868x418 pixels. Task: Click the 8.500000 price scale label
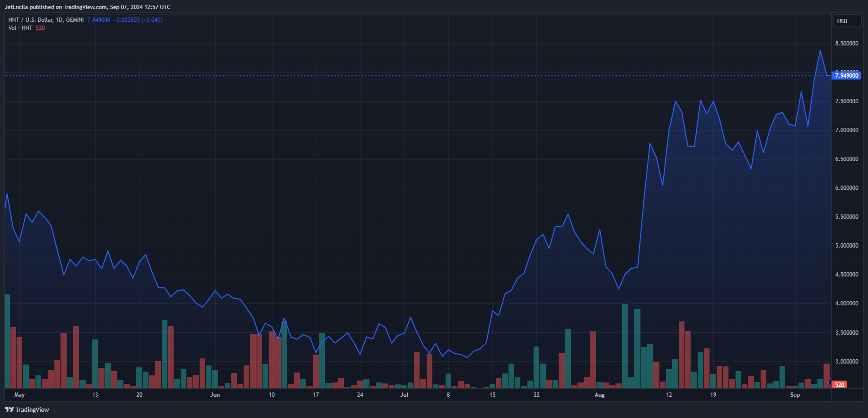[846, 44]
